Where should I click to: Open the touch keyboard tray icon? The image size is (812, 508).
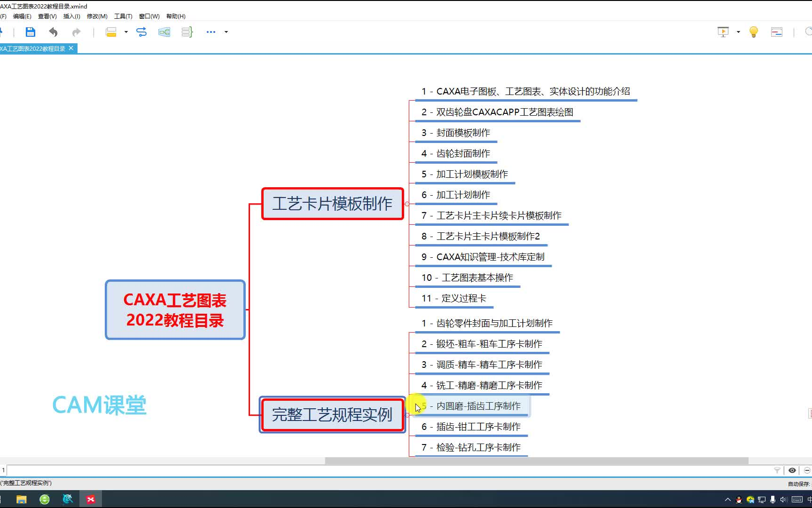797,500
